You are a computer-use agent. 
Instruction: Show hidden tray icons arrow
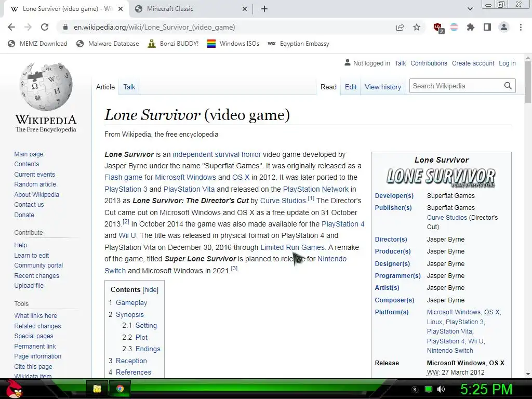pos(415,389)
